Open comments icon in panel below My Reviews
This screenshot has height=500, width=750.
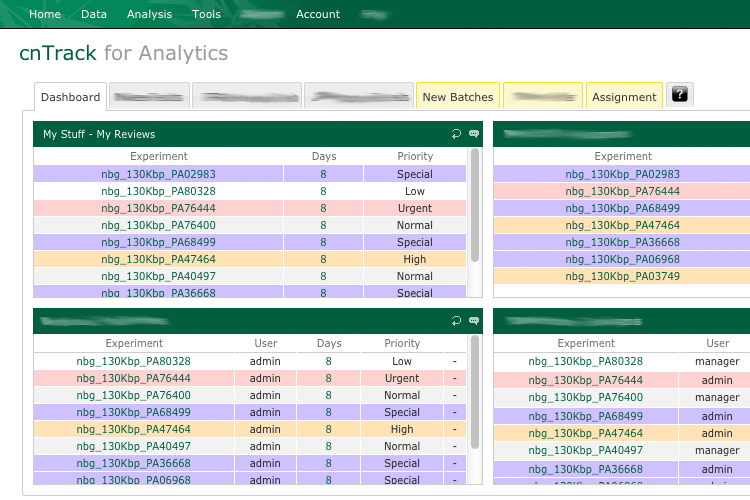473,321
